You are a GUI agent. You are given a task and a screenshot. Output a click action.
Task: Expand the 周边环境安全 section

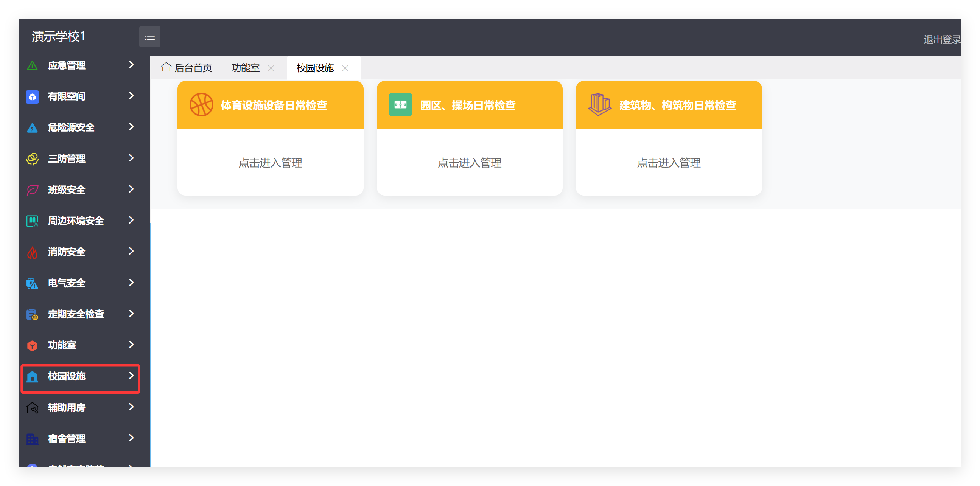click(x=131, y=220)
